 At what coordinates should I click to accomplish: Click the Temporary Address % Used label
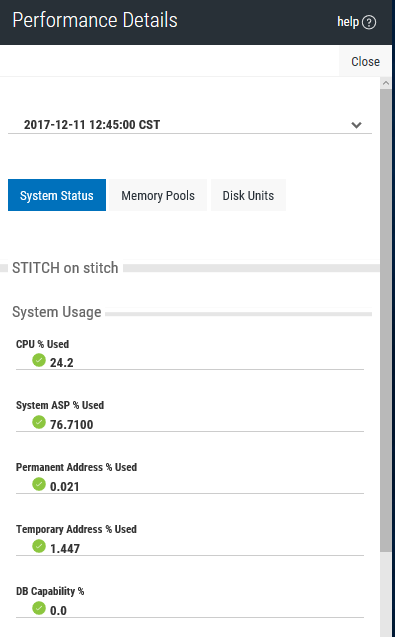click(x=76, y=529)
